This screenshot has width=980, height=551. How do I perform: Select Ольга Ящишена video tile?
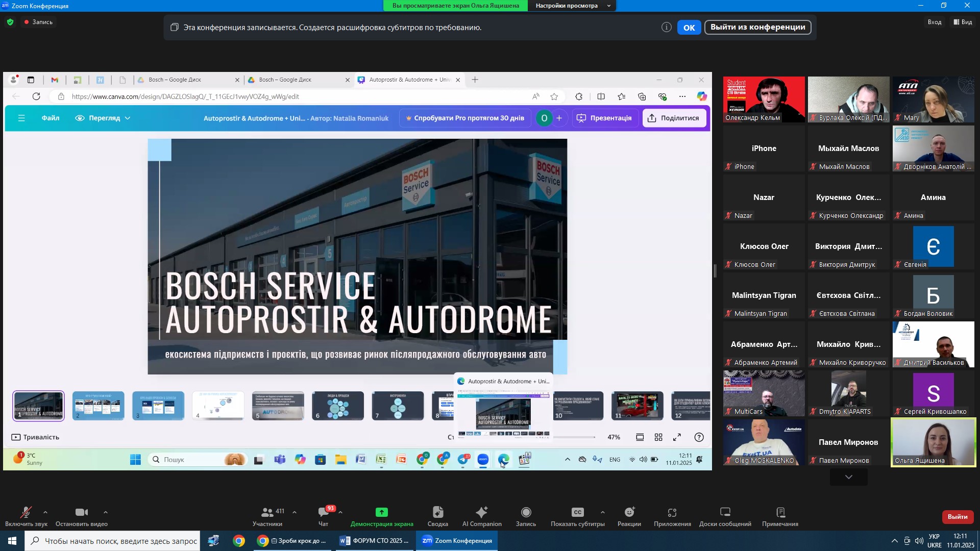pyautogui.click(x=933, y=442)
